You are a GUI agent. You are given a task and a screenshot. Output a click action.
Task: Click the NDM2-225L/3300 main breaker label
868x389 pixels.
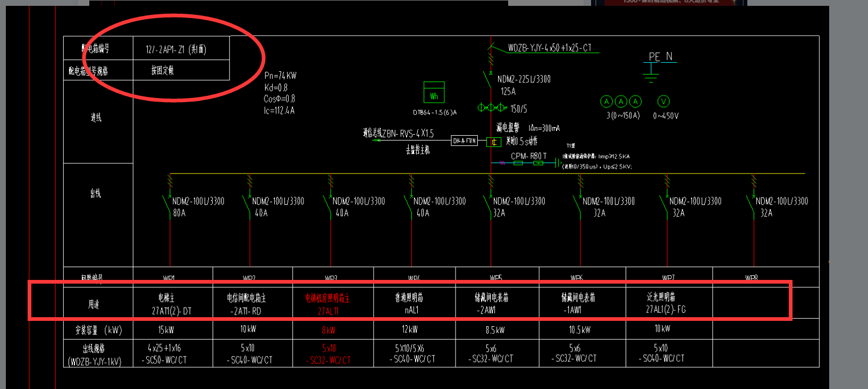[524, 79]
